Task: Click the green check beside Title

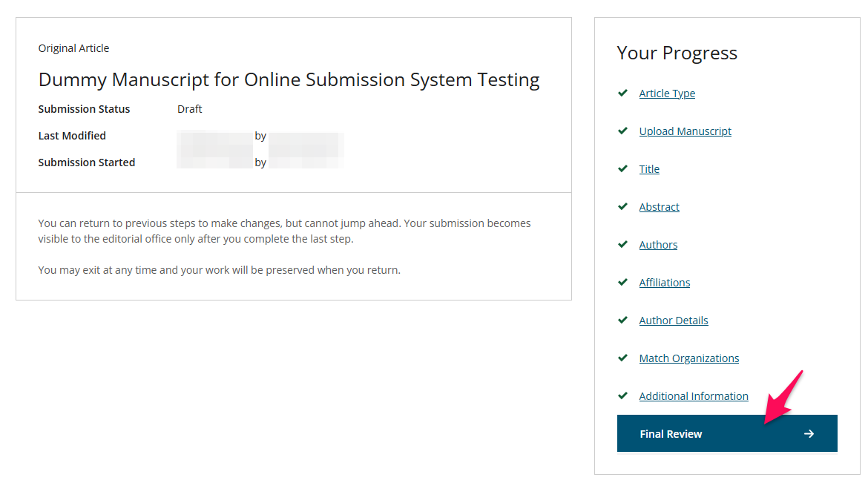Action: (622, 168)
